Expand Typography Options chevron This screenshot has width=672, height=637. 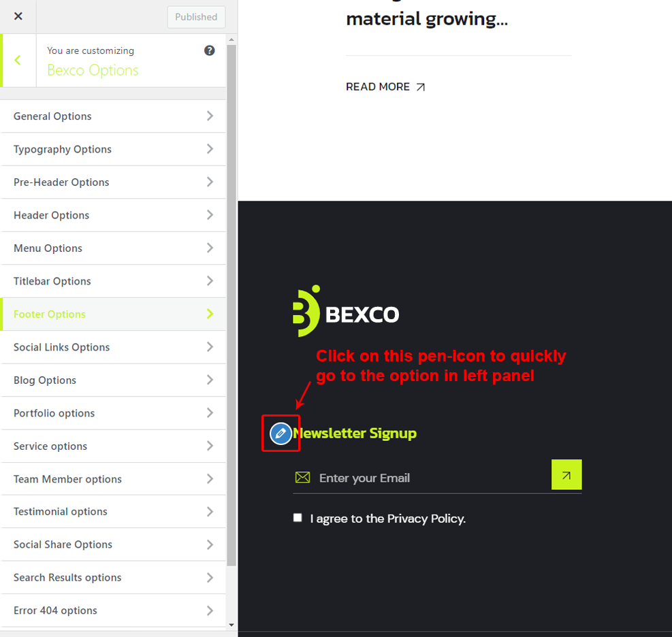tap(210, 149)
